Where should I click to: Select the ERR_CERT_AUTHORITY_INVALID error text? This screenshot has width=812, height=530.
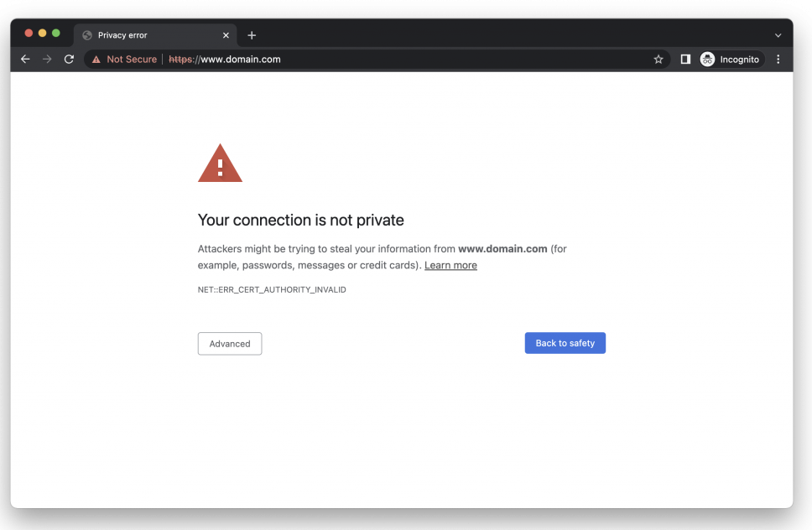coord(272,289)
